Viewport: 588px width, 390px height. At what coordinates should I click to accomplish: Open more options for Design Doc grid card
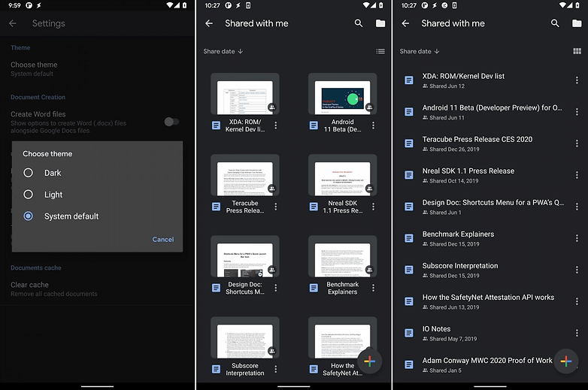coord(276,288)
